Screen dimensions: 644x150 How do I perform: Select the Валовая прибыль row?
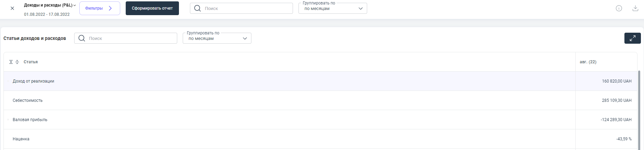pos(30,120)
